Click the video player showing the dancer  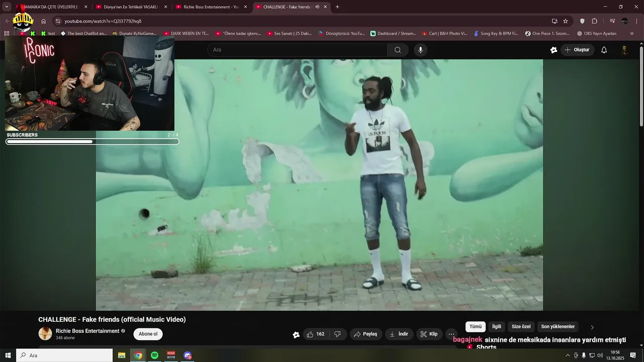tap(319, 185)
